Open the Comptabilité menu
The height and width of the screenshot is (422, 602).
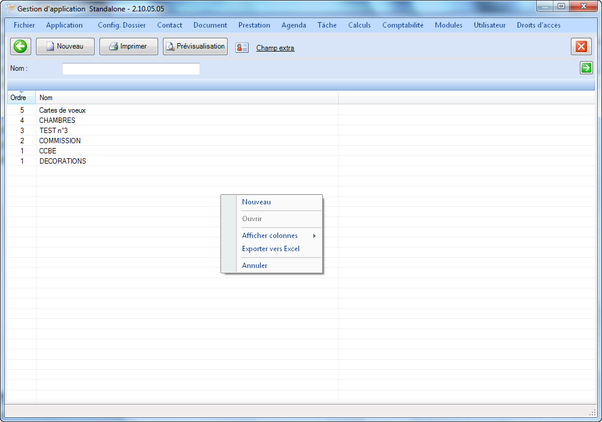(404, 25)
